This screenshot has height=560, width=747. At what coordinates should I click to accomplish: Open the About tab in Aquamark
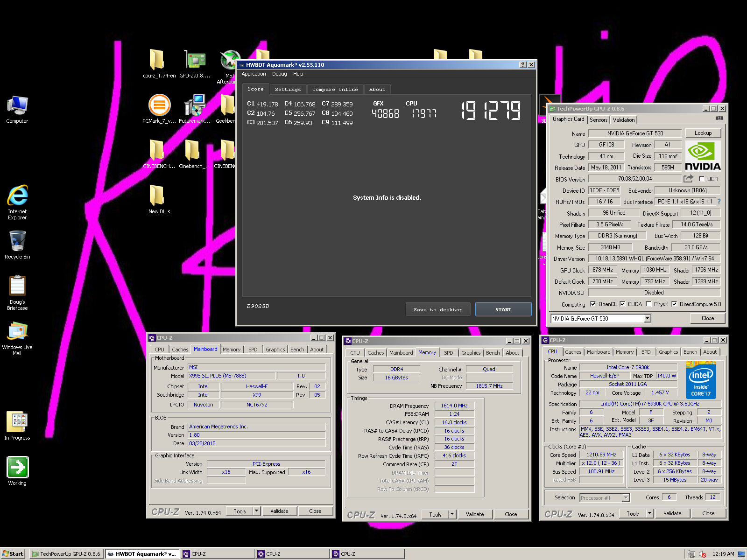tap(377, 89)
